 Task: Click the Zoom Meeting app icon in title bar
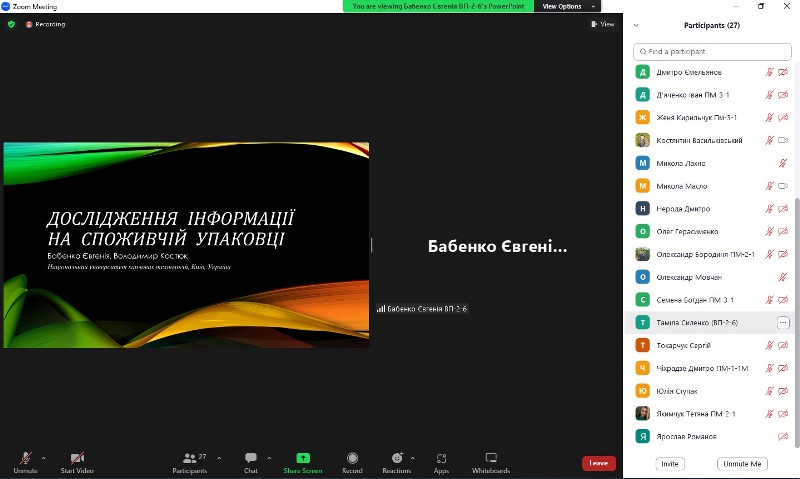pos(6,6)
